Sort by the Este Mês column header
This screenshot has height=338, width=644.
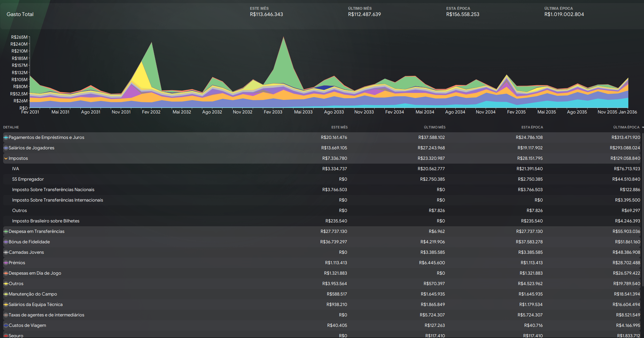coord(339,127)
